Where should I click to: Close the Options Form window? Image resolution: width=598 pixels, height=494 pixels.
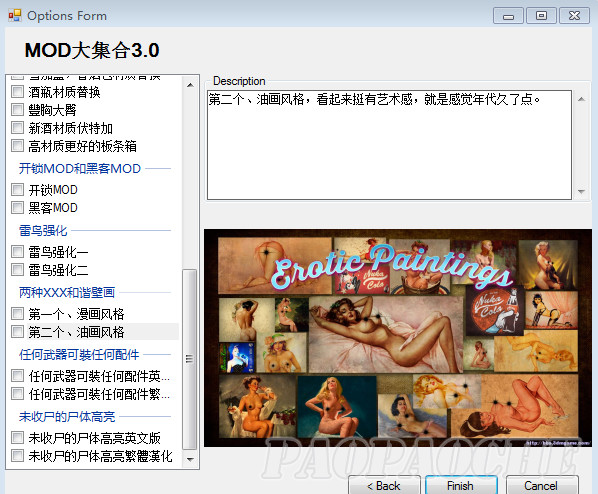[x=574, y=16]
